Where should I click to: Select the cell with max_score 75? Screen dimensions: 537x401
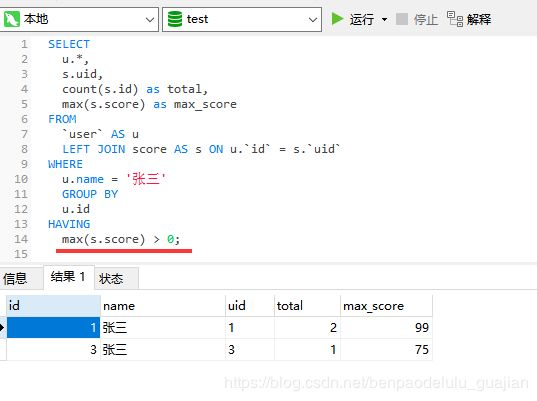386,349
